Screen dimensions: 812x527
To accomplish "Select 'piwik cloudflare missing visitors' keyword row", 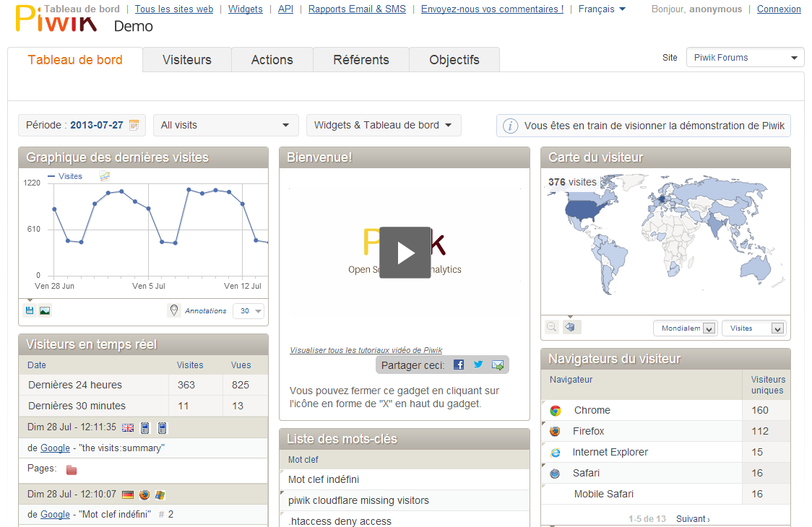I will 405,500.
